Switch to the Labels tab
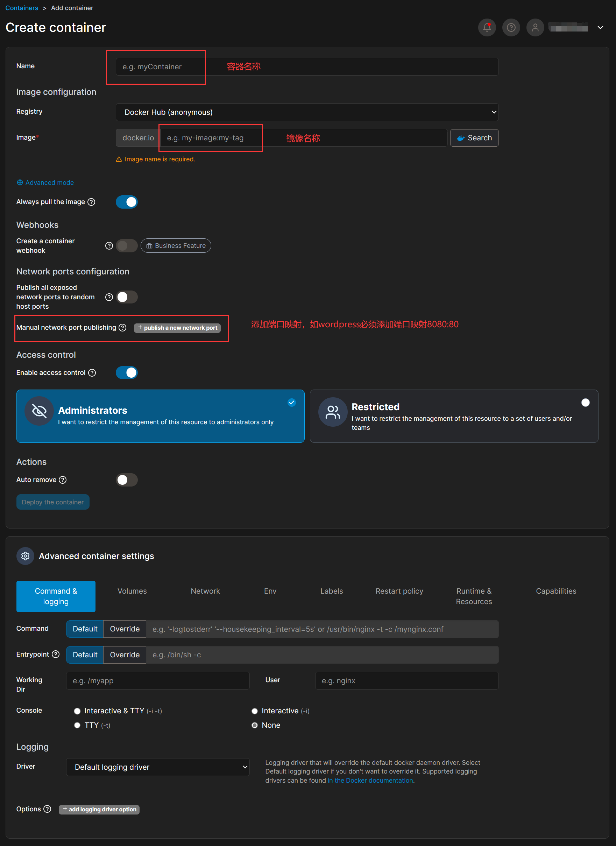 pos(332,591)
